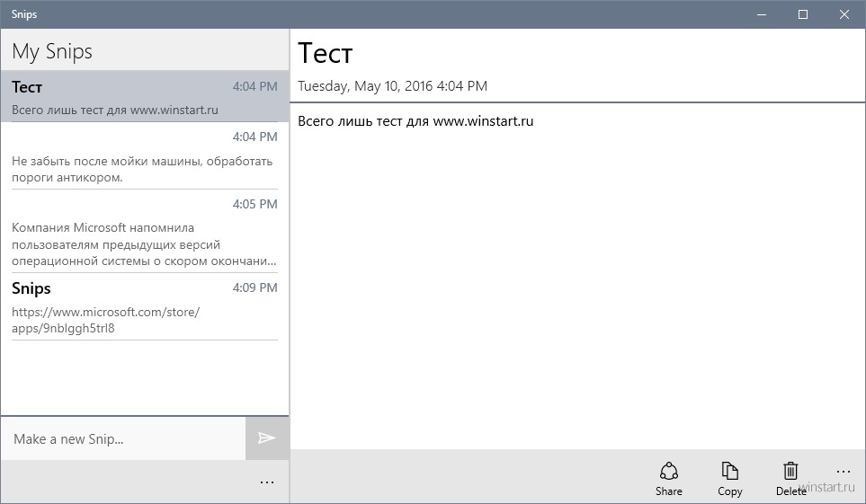Open the left pane ellipsis menu
The height and width of the screenshot is (504, 866).
267,482
